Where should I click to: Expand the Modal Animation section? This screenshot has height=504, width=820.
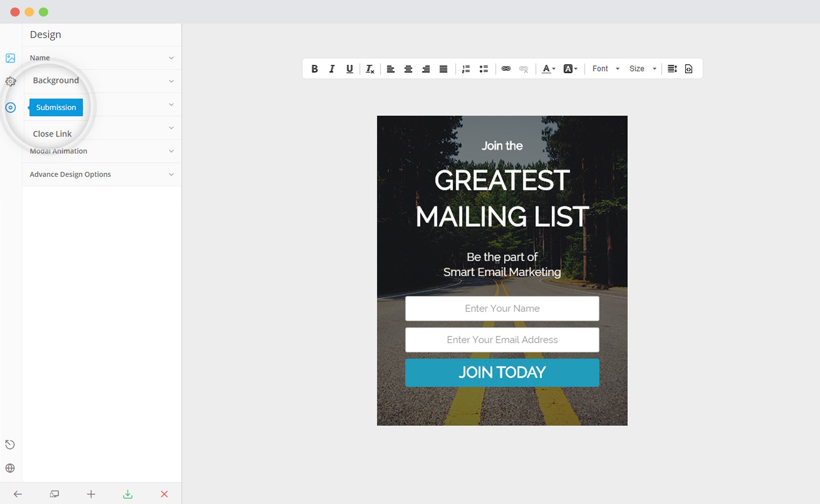pyautogui.click(x=102, y=151)
